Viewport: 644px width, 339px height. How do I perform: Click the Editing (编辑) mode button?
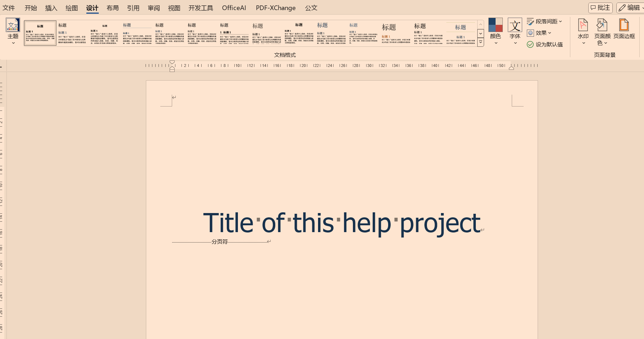point(630,8)
